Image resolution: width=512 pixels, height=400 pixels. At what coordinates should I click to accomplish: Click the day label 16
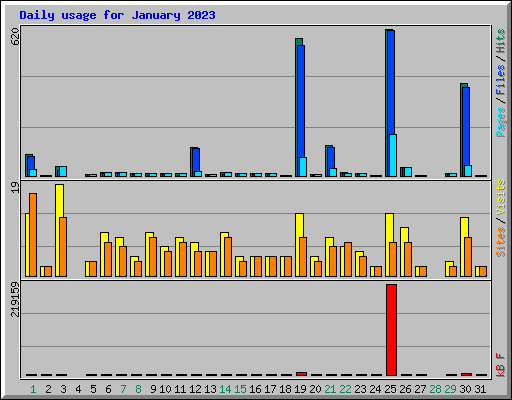[x=255, y=389]
